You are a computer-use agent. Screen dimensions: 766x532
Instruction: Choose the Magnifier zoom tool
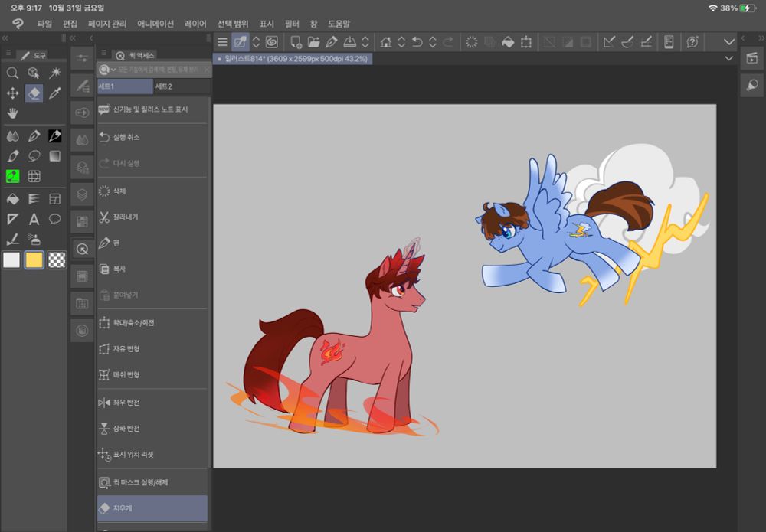(12, 73)
